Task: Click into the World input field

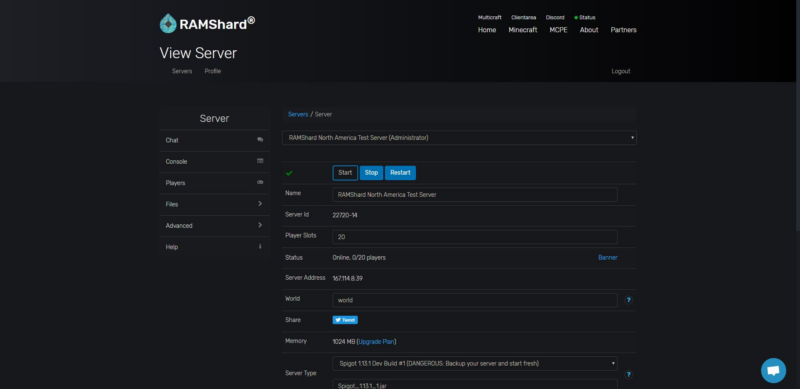Action: [475, 300]
